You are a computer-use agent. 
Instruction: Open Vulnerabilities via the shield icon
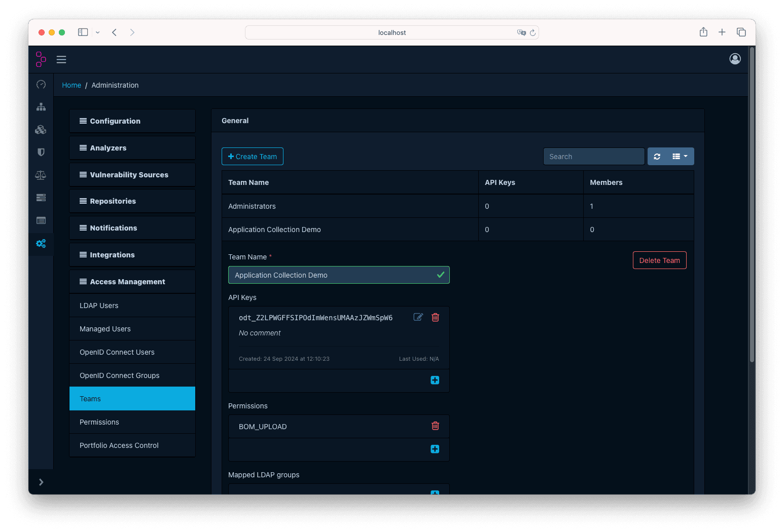[41, 152]
